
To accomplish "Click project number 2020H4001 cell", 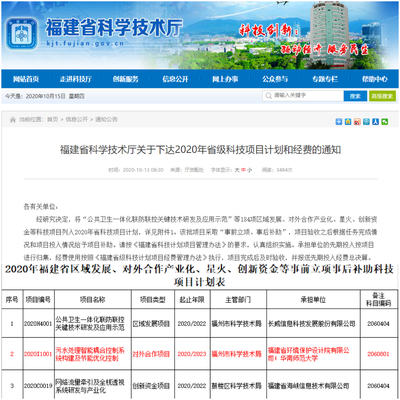I will pyautogui.click(x=38, y=324).
